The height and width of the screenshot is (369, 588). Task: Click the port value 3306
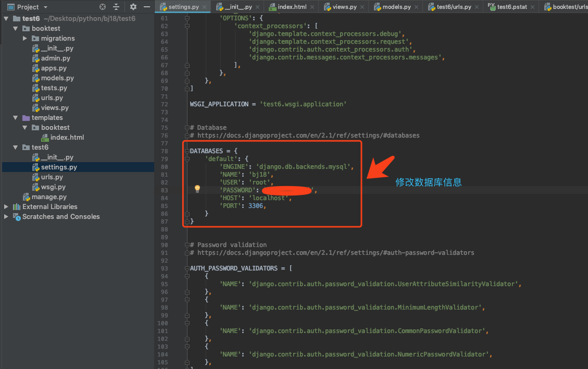256,206
